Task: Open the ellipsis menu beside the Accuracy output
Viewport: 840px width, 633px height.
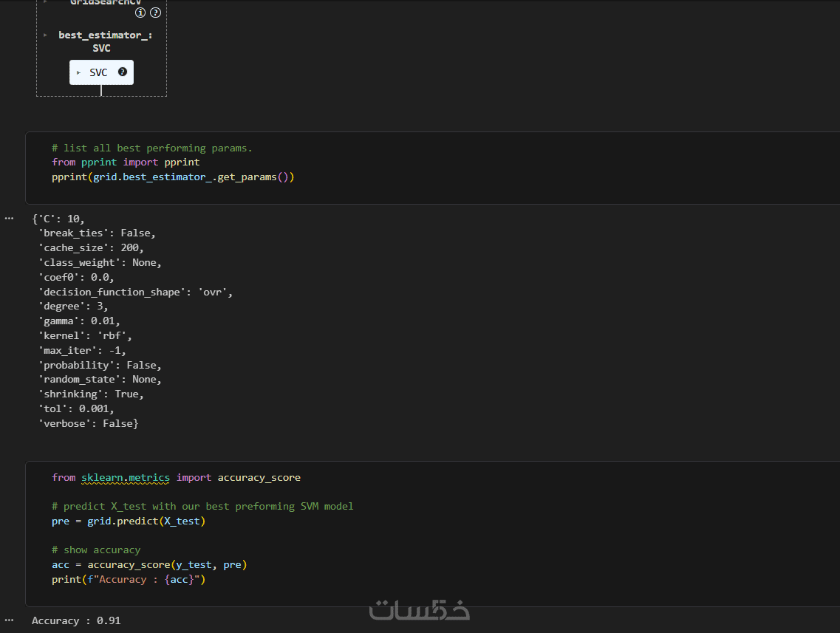Action: [x=9, y=620]
